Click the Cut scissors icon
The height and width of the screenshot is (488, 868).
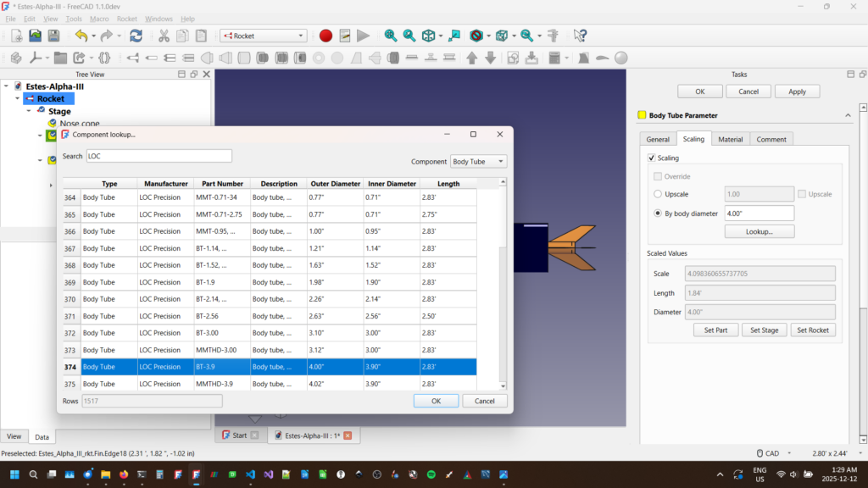[164, 36]
